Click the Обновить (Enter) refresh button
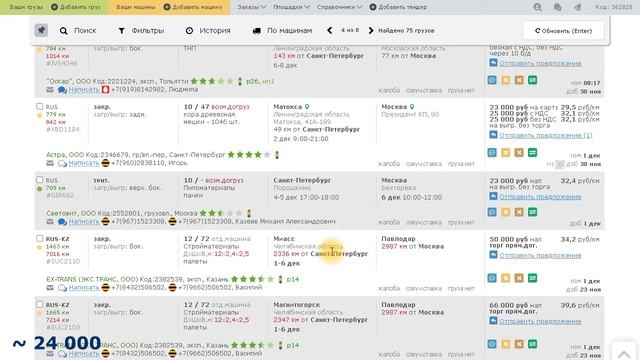Screen dimensions: 640x360 563,31
